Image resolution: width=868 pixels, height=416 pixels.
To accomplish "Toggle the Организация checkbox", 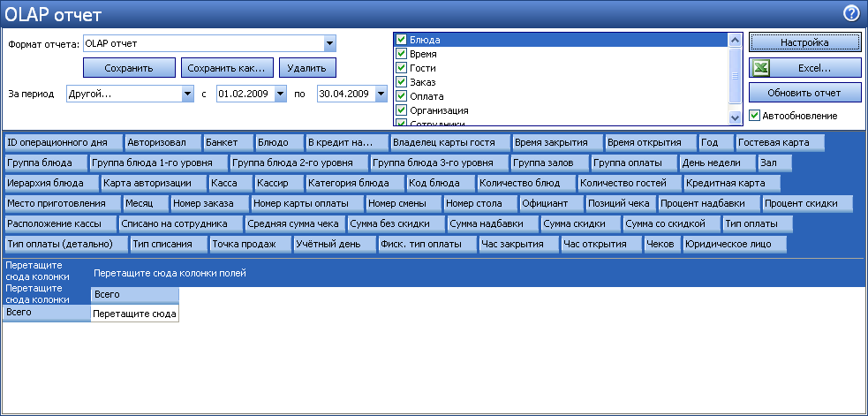I will click(402, 110).
